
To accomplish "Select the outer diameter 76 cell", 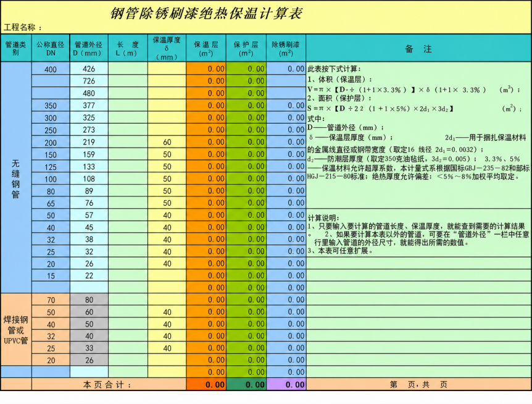I will [x=89, y=203].
